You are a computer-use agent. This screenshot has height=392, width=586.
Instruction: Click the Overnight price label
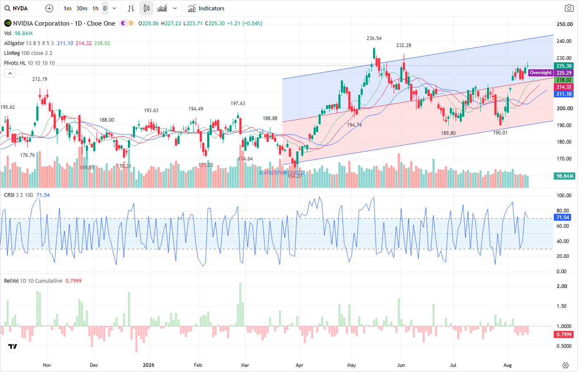(x=541, y=73)
